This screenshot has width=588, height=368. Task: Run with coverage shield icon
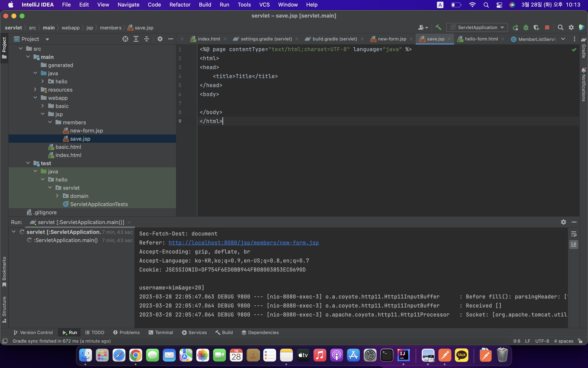[x=537, y=28]
